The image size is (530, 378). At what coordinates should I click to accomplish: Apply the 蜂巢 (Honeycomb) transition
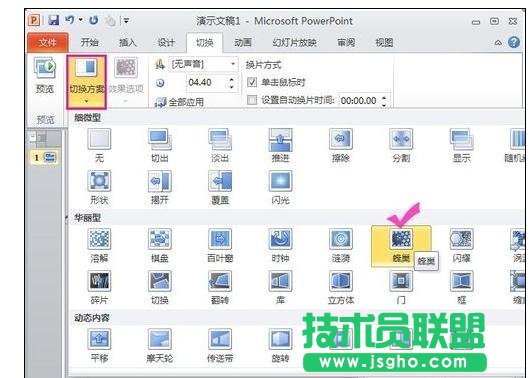[x=401, y=246]
